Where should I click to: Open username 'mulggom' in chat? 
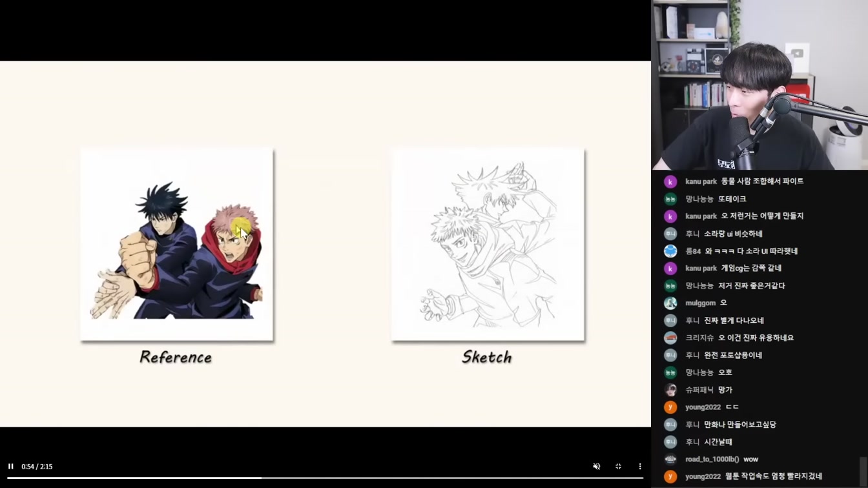[701, 303]
